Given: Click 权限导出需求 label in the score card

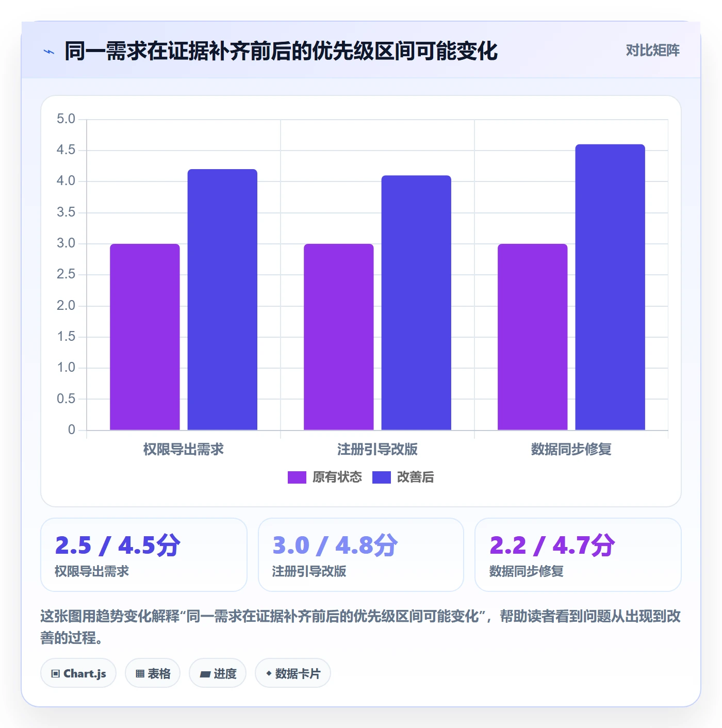Looking at the screenshot, I should [92, 571].
